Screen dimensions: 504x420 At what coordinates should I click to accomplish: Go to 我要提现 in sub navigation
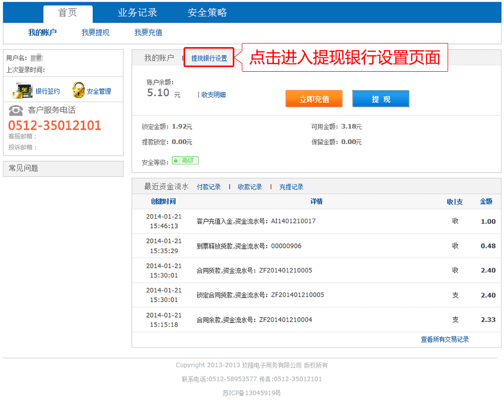[95, 33]
